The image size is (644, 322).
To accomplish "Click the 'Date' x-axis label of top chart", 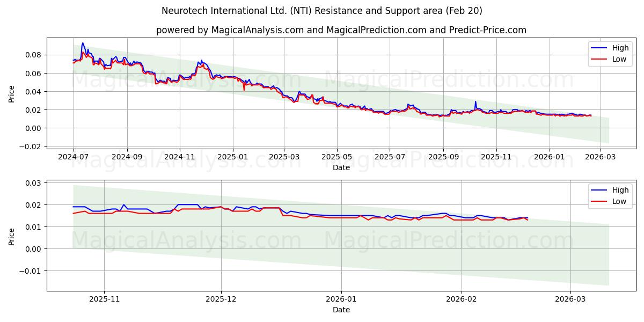I will coord(341,167).
